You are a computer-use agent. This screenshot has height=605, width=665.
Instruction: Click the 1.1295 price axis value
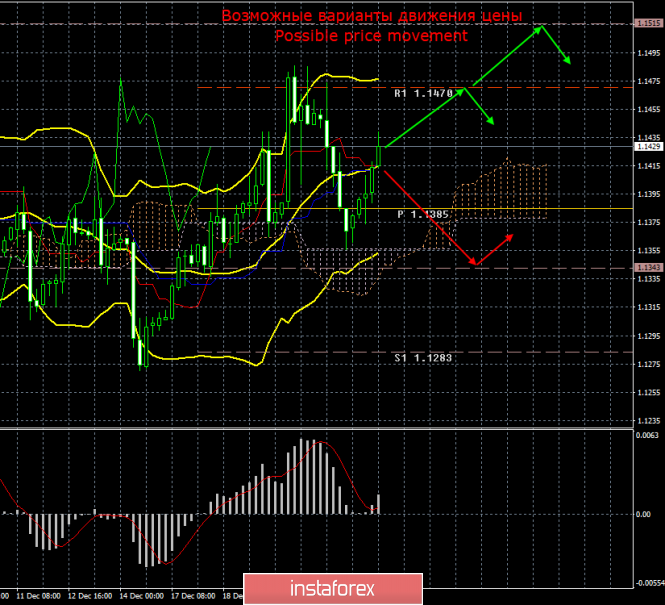(x=649, y=336)
